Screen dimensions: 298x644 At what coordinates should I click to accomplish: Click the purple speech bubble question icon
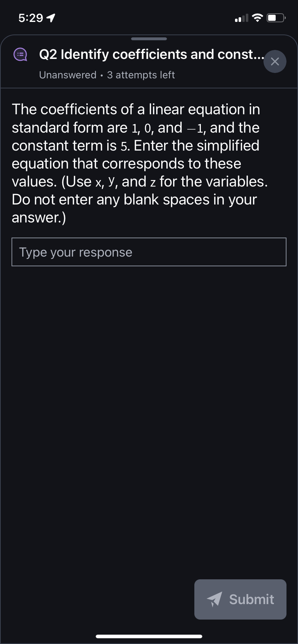tap(21, 55)
